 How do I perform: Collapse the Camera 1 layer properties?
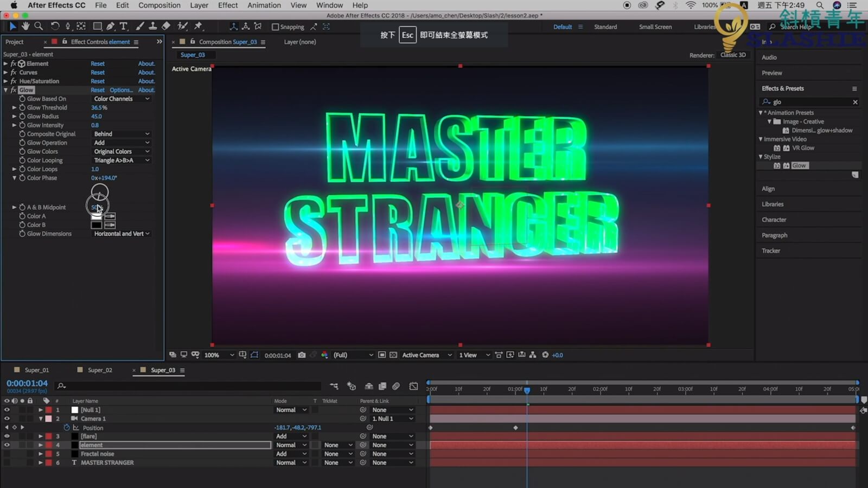click(41, 419)
